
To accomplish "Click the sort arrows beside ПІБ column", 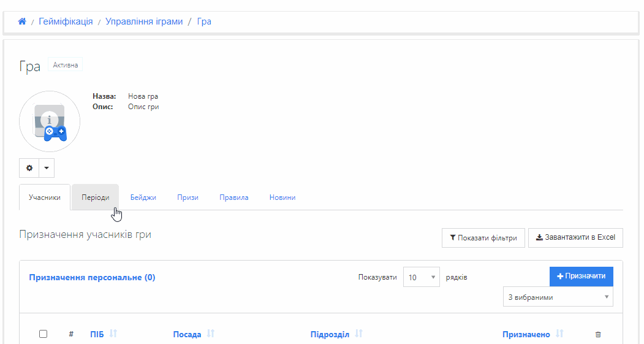I will [x=113, y=334].
